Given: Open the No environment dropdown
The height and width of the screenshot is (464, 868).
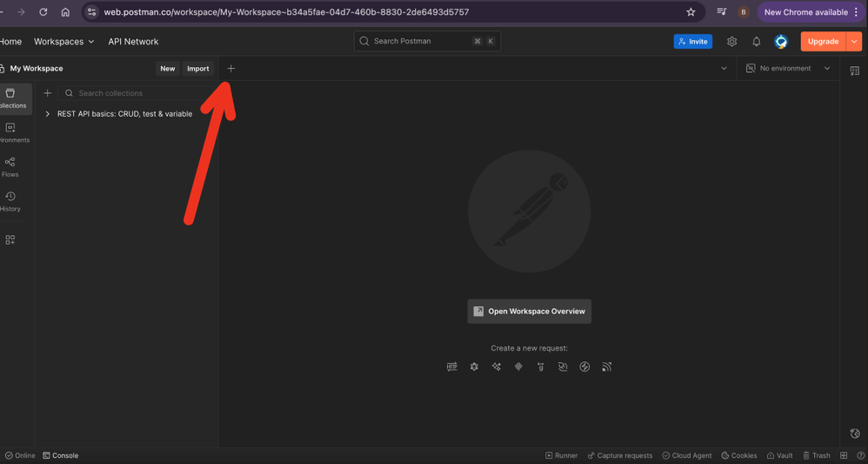Looking at the screenshot, I should coord(789,68).
